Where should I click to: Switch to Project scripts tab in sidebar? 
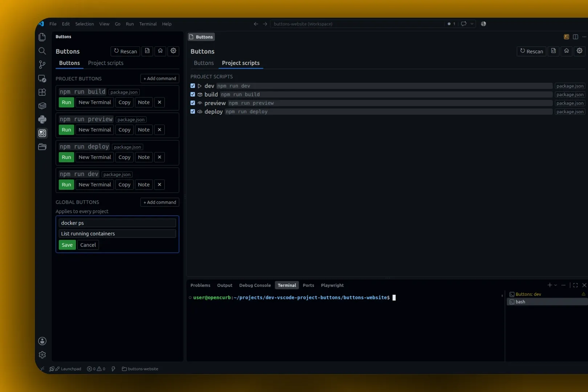point(106,63)
